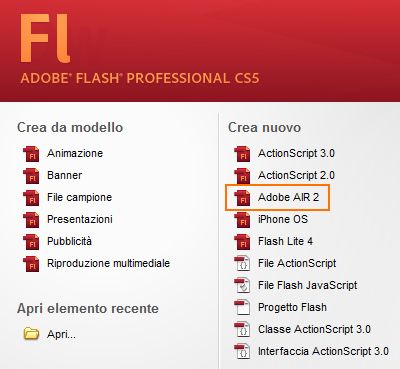The height and width of the screenshot is (369, 400).
Task: Create a new ActionScript 3.0 document
Action: point(296,153)
